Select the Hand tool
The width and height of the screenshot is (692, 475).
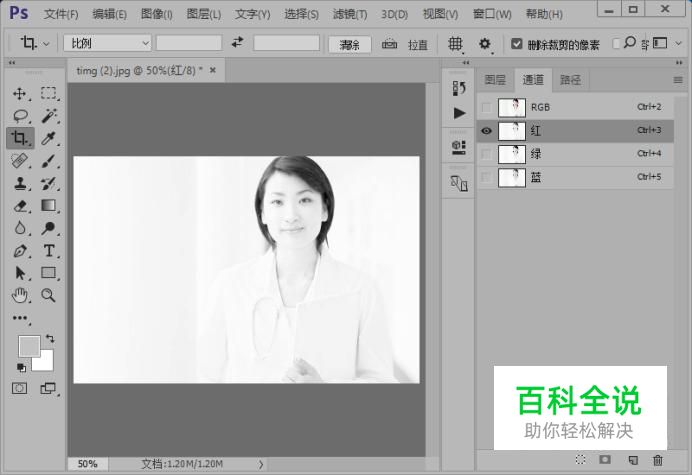(x=20, y=295)
